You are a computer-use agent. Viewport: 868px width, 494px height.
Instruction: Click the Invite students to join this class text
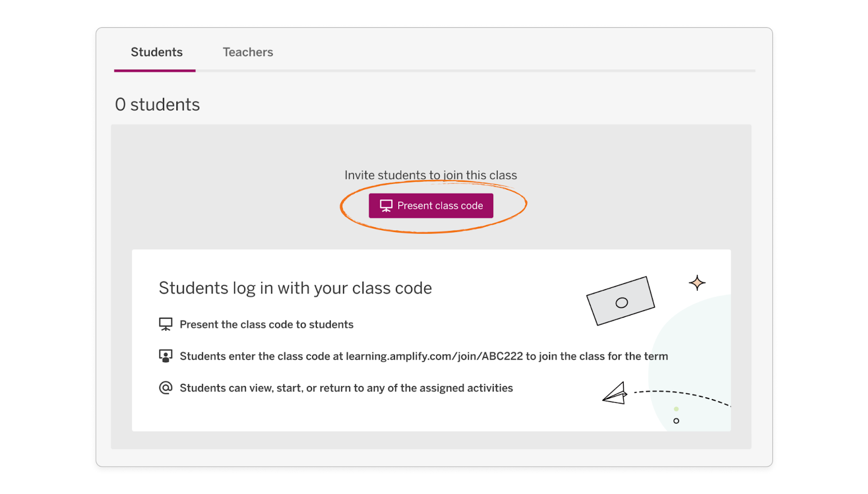point(431,175)
